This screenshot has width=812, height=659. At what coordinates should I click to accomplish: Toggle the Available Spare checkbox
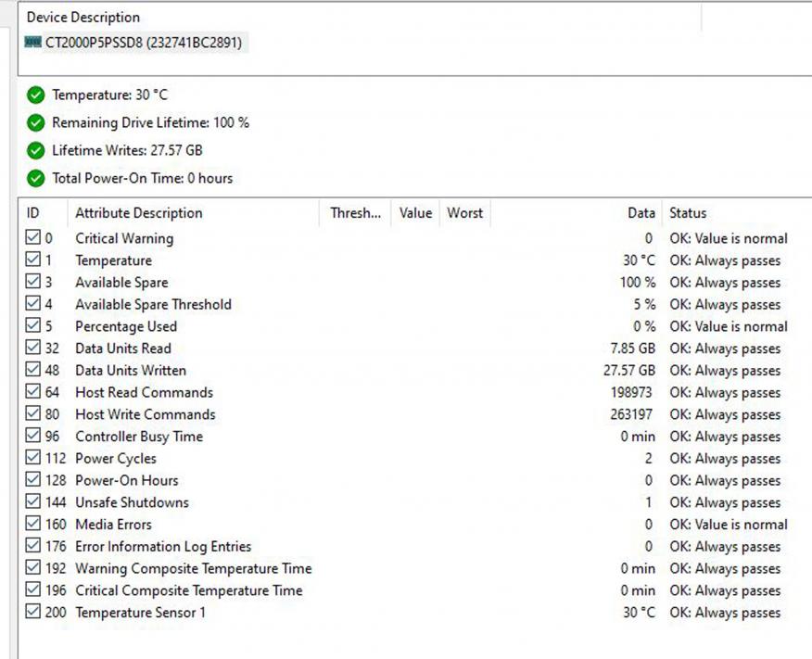tap(33, 283)
